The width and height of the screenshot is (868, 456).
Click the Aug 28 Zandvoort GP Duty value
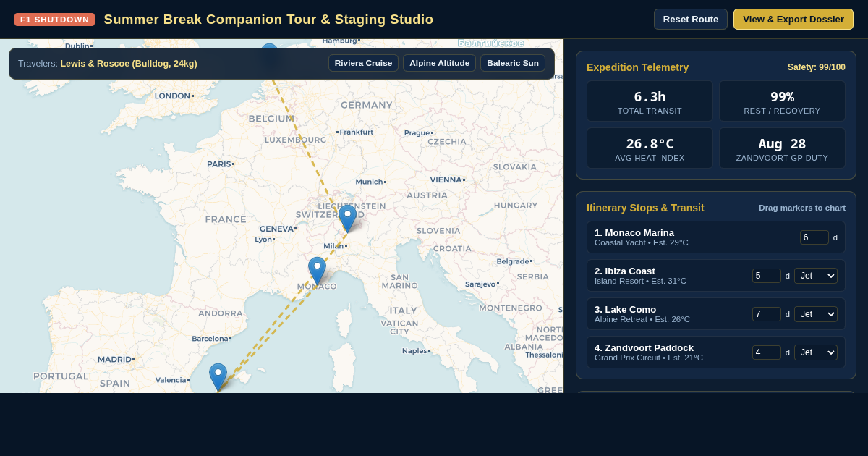point(782,144)
